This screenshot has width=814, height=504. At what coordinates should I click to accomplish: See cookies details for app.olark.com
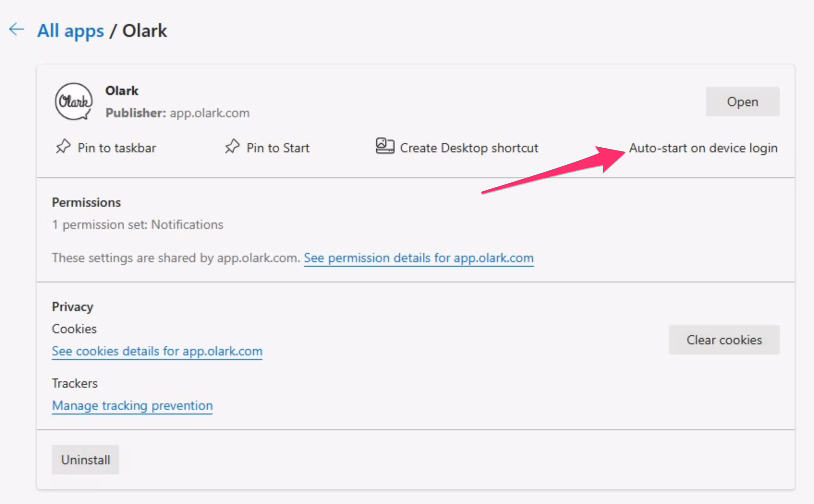(x=157, y=351)
